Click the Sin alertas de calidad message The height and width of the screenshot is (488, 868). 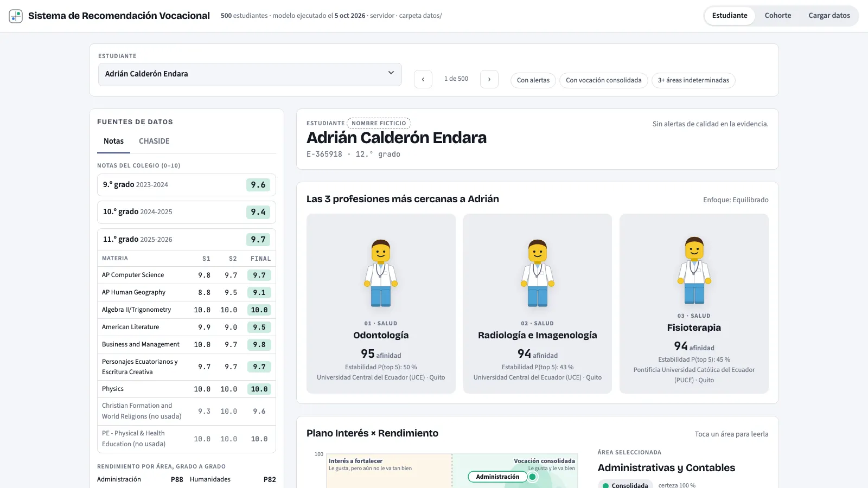710,124
